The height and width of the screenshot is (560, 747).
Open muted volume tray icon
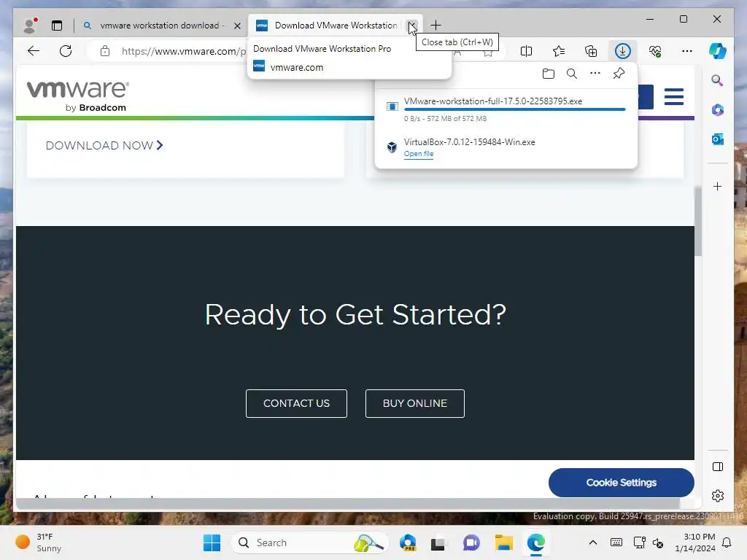tap(658, 542)
